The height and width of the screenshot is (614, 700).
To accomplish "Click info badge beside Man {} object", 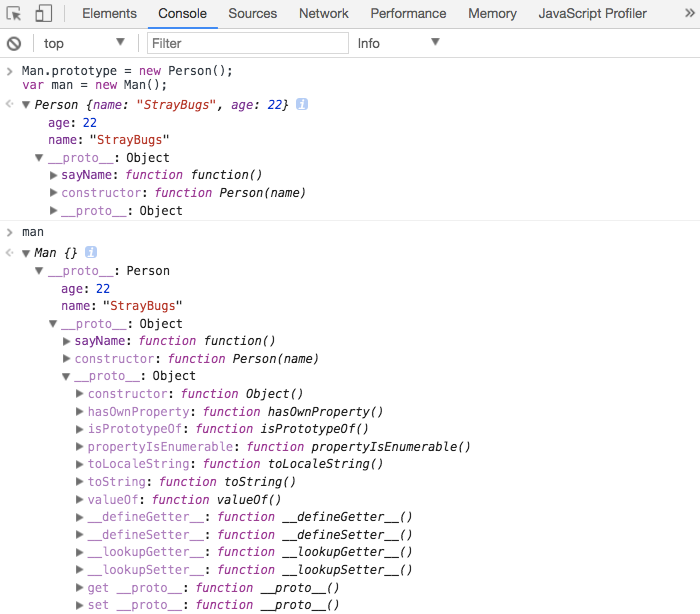I will (91, 252).
